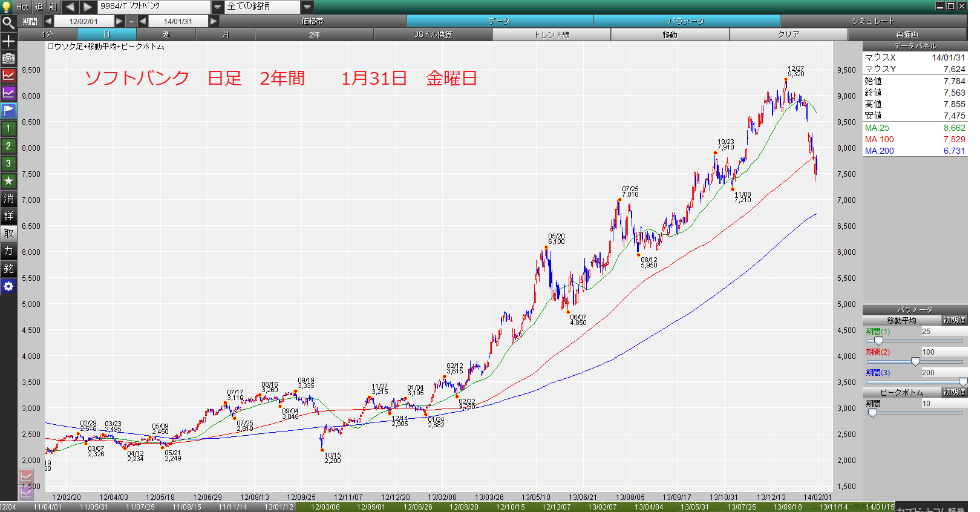Toggle the データ panel button
980x512 pixels.
pos(500,21)
